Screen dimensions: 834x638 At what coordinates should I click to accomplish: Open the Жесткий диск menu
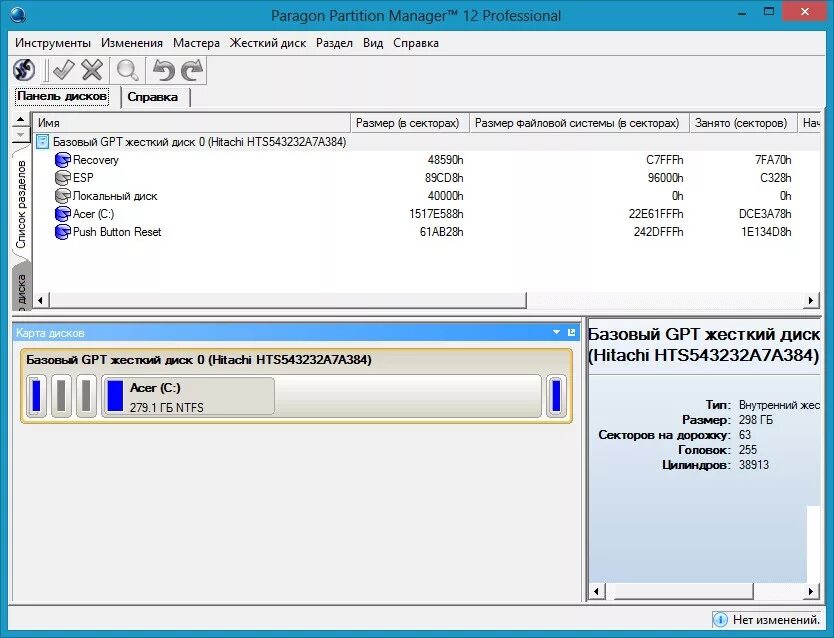(x=268, y=43)
